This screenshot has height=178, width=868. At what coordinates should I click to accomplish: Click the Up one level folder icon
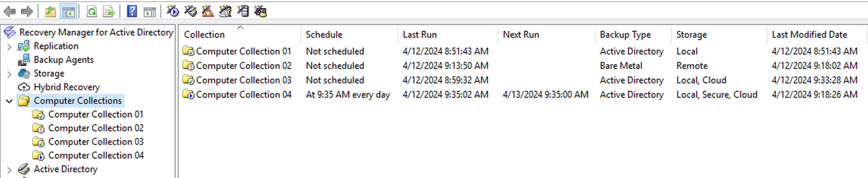tap(50, 11)
